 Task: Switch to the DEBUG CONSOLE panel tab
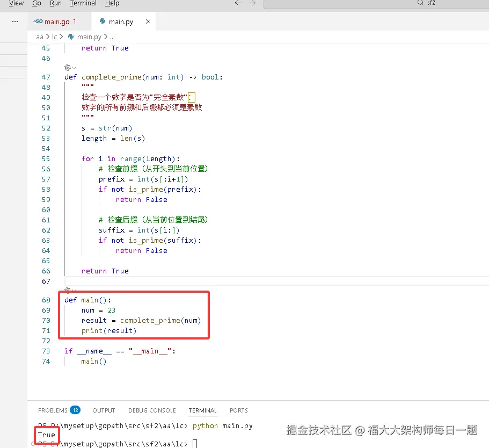[152, 410]
